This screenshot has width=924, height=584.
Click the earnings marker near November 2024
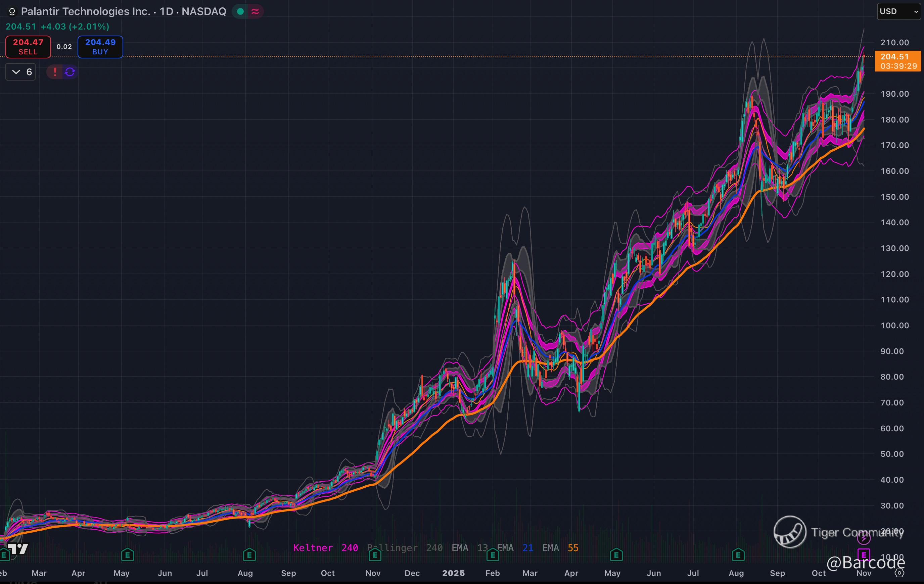[375, 554]
